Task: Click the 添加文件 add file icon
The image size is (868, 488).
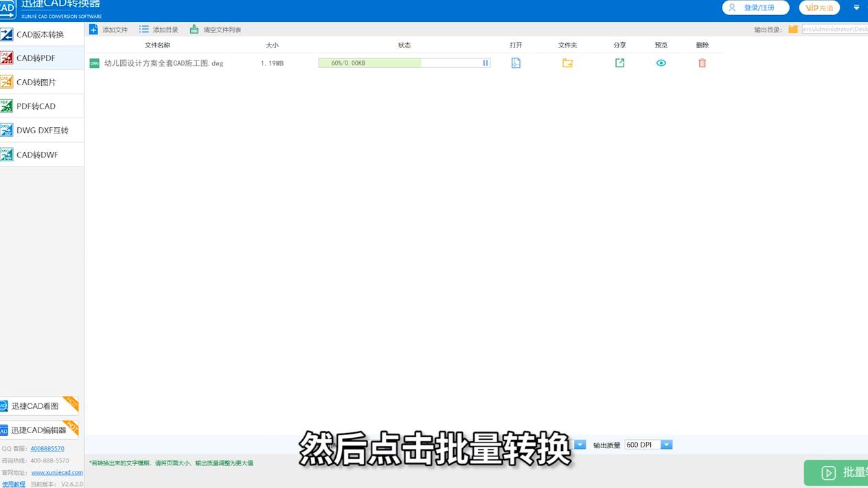Action: 93,29
